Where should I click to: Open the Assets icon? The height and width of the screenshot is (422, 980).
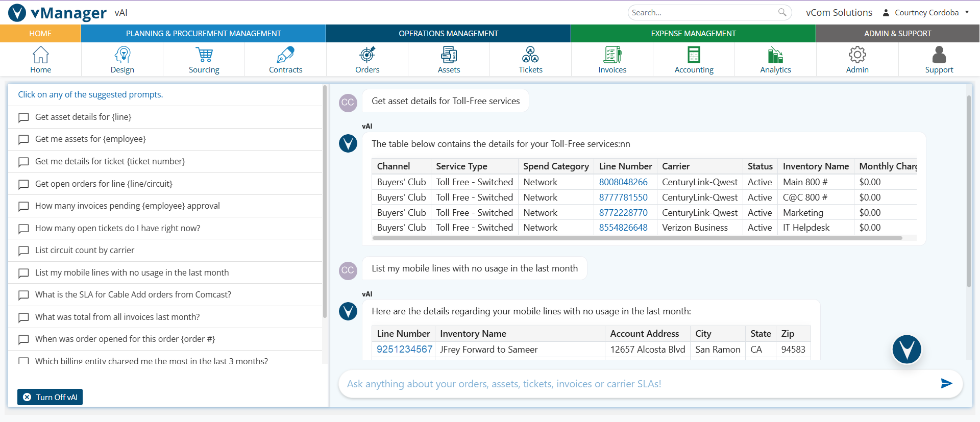point(449,55)
